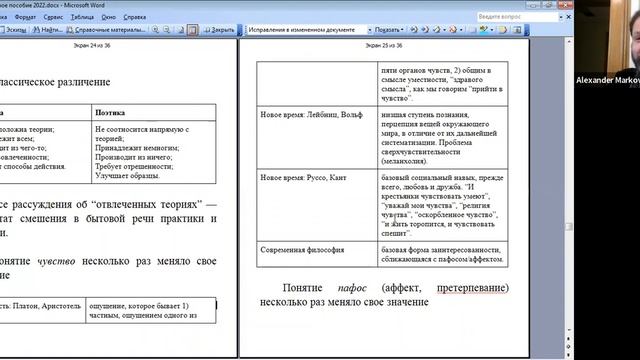
Task: Open Справочные материалы research pane
Action: click(106, 30)
